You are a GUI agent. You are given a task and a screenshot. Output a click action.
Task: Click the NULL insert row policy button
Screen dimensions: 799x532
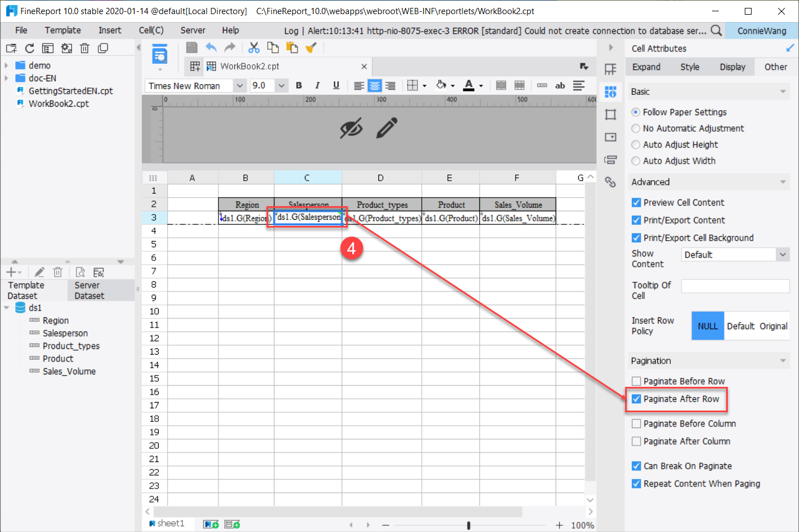(708, 326)
